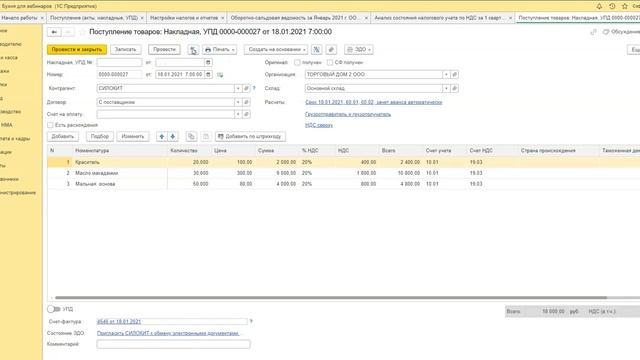This screenshot has width=640, height=360.
Task: Select the Мыльная основа table row
Action: coord(343,184)
